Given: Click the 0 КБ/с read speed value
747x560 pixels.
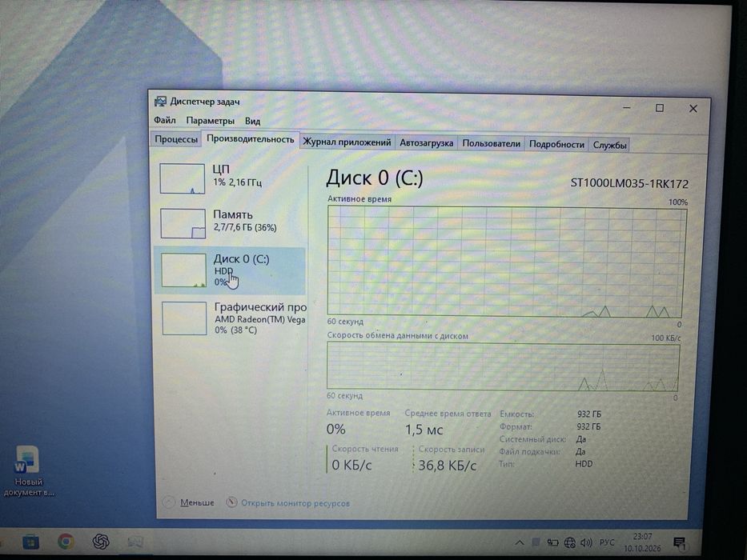Looking at the screenshot, I should (351, 465).
